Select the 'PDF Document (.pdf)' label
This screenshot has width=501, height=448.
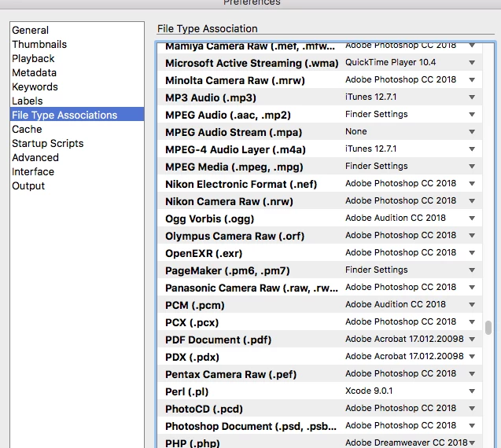[x=218, y=340]
